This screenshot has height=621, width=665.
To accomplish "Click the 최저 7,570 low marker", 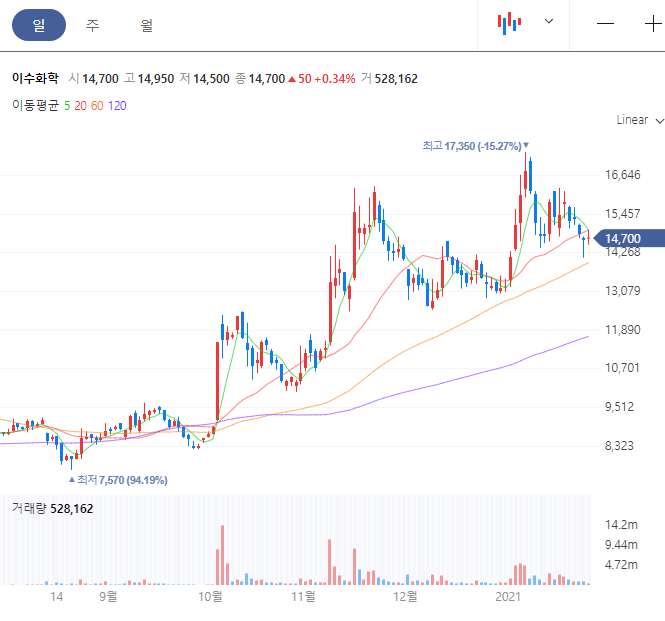I will (x=118, y=480).
